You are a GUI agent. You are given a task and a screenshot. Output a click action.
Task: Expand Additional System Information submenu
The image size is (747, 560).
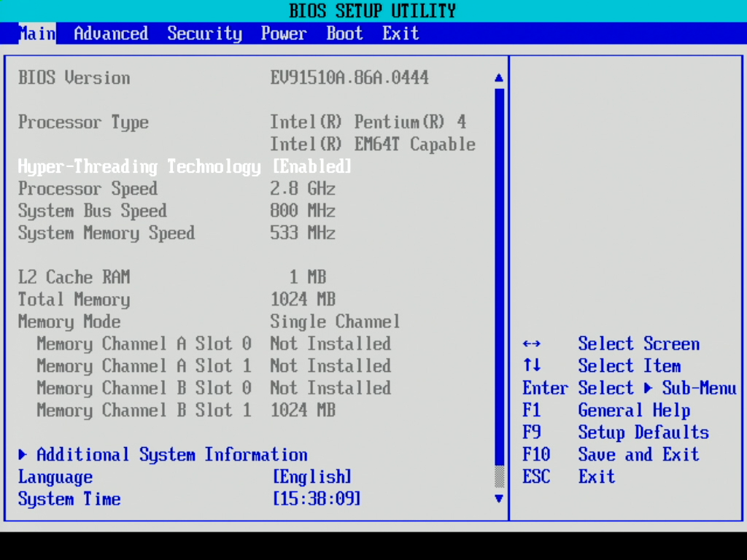pos(171,455)
